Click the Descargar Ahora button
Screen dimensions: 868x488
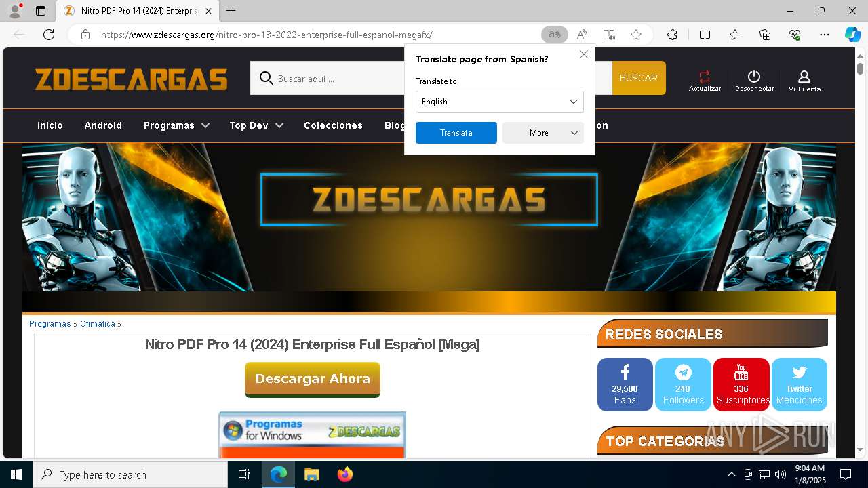[313, 379]
